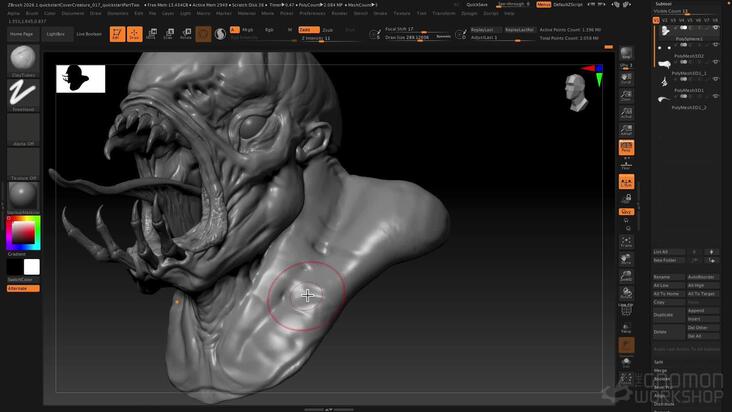Click the silhouette thumbnail preview
Image resolution: width=732 pixels, height=412 pixels.
coord(81,78)
